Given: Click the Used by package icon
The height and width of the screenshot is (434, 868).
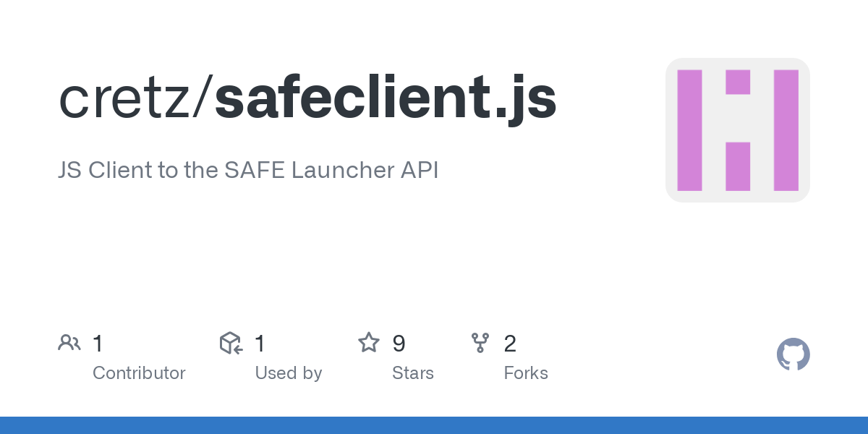Looking at the screenshot, I should pyautogui.click(x=231, y=343).
